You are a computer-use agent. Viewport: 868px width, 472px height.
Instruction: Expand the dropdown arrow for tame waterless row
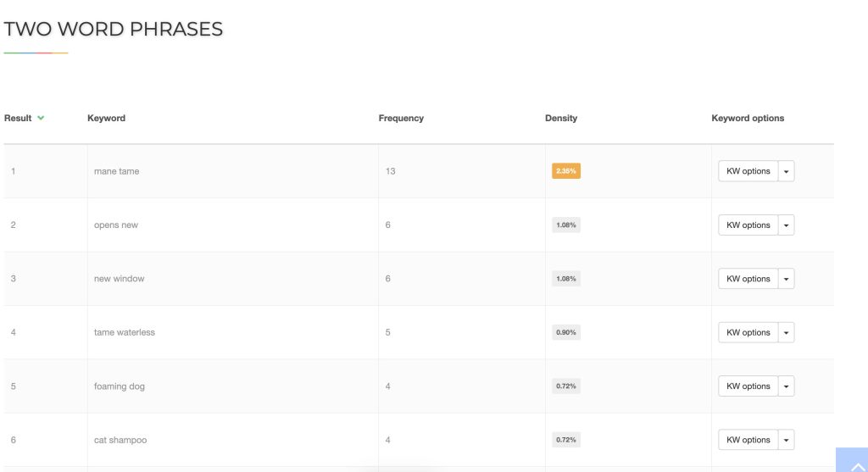(787, 333)
